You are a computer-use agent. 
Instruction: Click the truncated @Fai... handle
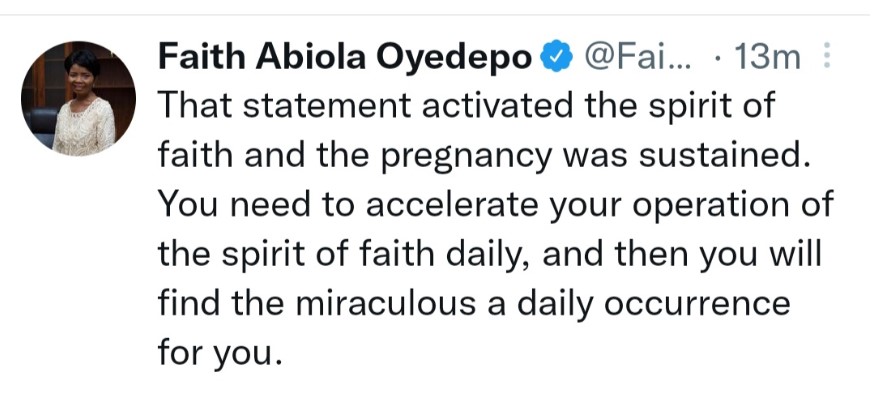[637, 57]
